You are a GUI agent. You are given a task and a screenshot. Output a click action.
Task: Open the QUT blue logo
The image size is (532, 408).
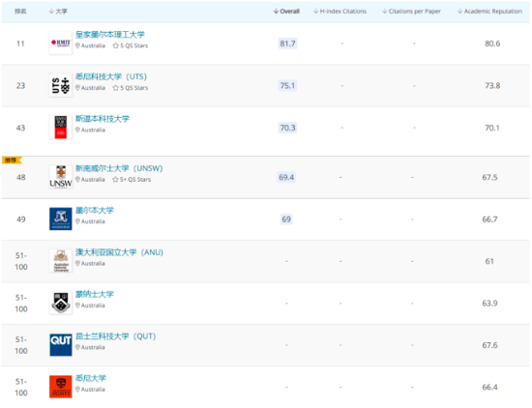tap(60, 345)
